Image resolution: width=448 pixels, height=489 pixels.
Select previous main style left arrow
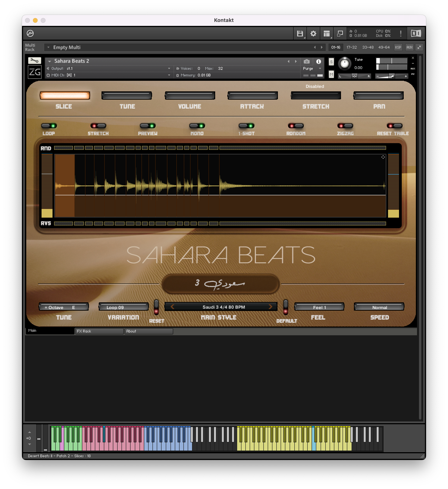click(172, 307)
